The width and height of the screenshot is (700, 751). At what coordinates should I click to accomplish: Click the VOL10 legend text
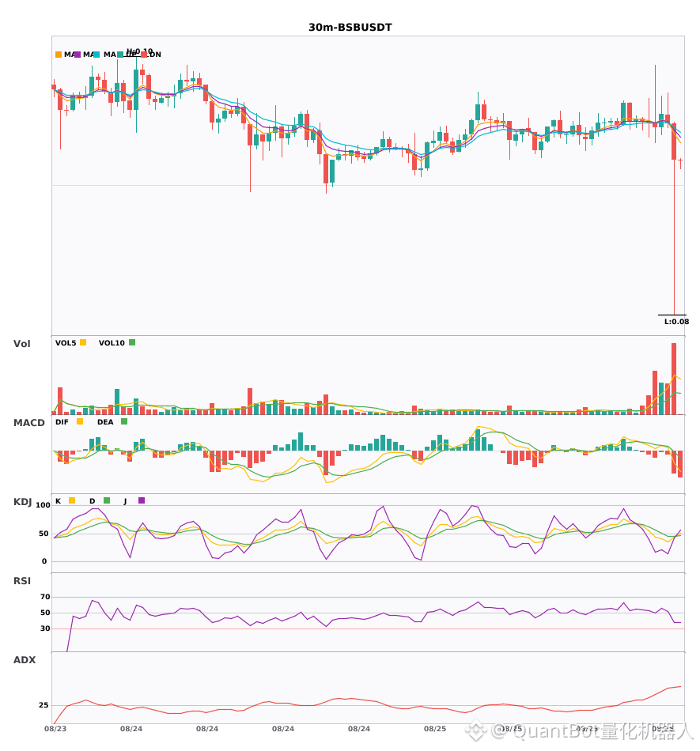112,343
